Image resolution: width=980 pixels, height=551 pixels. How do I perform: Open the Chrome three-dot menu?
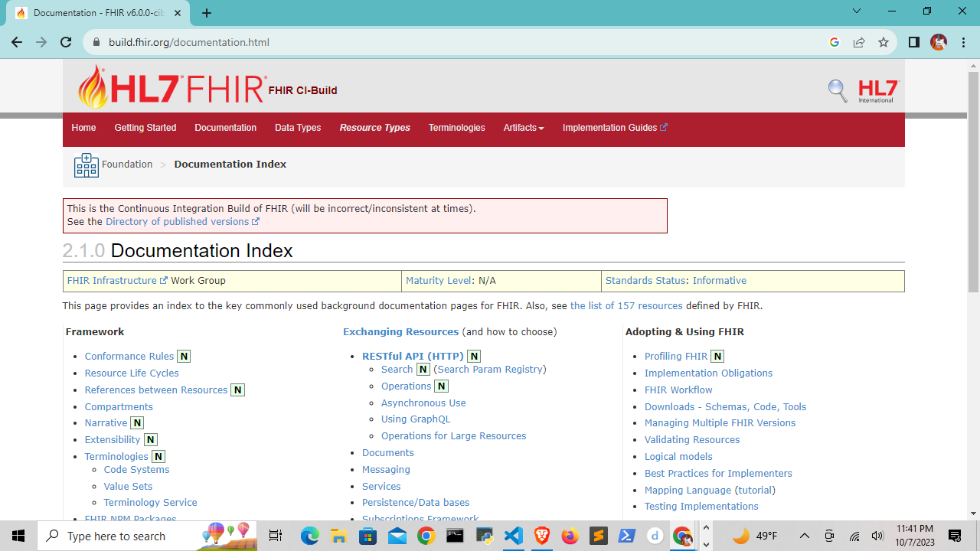pos(964,42)
